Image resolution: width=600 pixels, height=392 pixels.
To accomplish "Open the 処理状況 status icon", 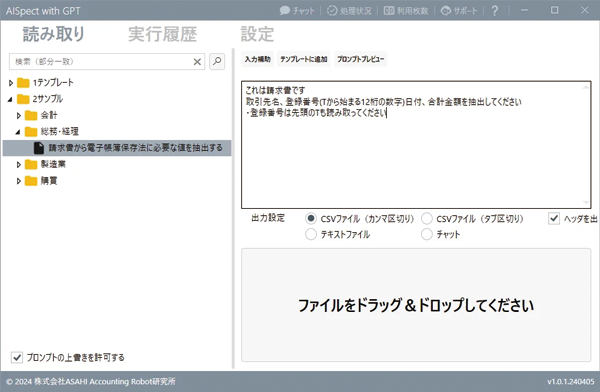I will pos(332,10).
